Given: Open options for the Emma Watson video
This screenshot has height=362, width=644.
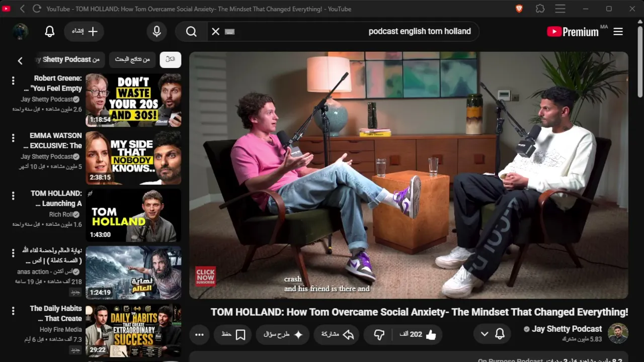Looking at the screenshot, I should [13, 138].
